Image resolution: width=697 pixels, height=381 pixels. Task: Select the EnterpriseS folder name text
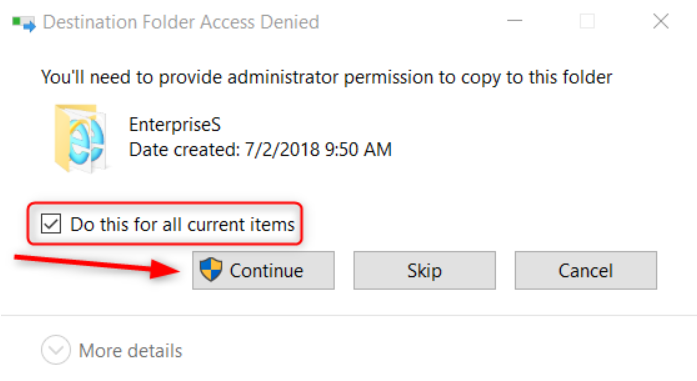(x=175, y=124)
